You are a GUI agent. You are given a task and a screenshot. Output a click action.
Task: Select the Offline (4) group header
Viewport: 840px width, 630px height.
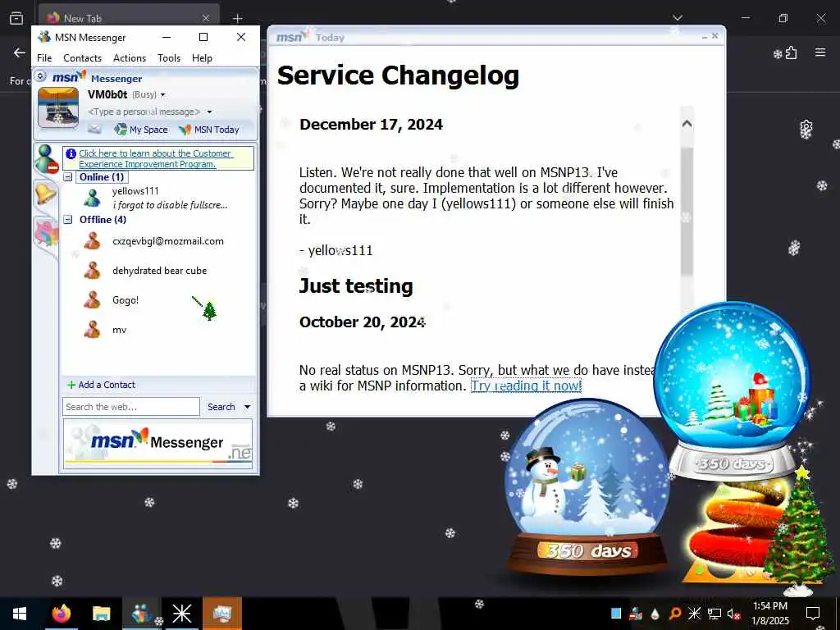(x=103, y=219)
